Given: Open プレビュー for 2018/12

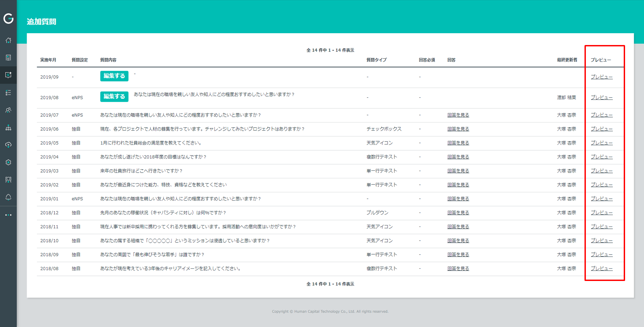Looking at the screenshot, I should pyautogui.click(x=602, y=213).
